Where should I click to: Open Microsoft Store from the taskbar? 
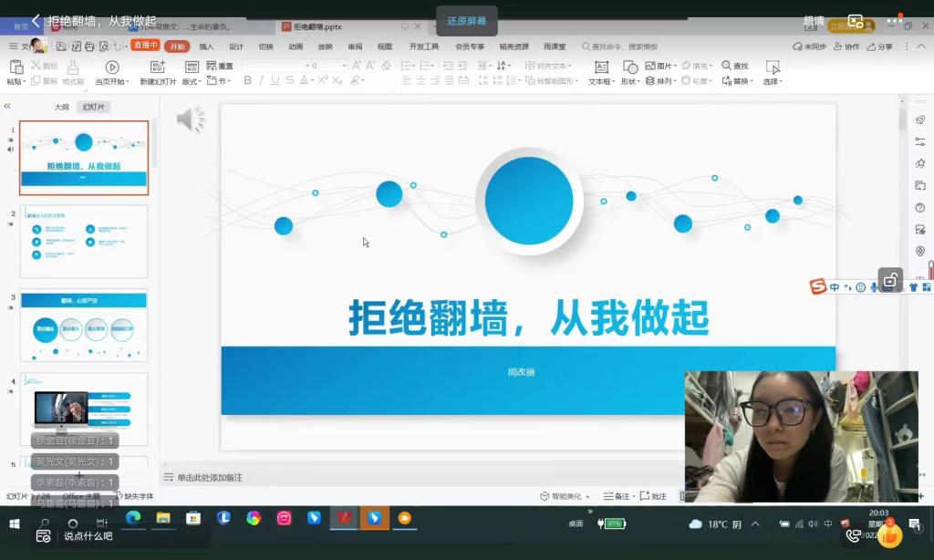click(x=193, y=518)
